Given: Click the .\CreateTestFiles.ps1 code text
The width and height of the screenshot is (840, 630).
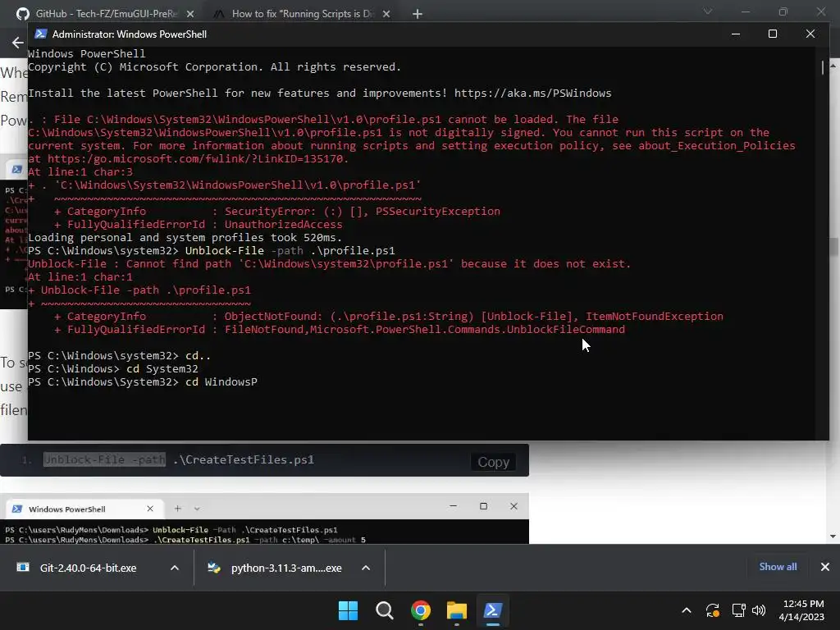Looking at the screenshot, I should pyautogui.click(x=244, y=459).
